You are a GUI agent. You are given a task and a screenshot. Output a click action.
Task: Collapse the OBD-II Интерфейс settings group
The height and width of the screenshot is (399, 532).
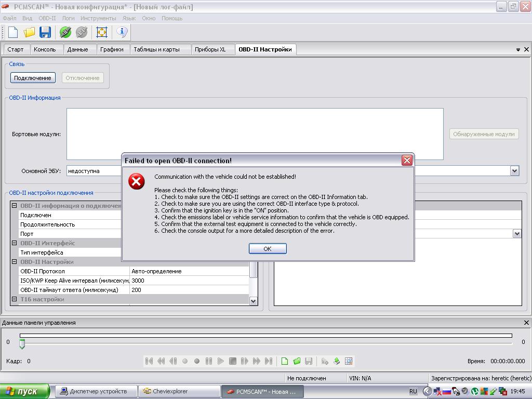pos(15,243)
